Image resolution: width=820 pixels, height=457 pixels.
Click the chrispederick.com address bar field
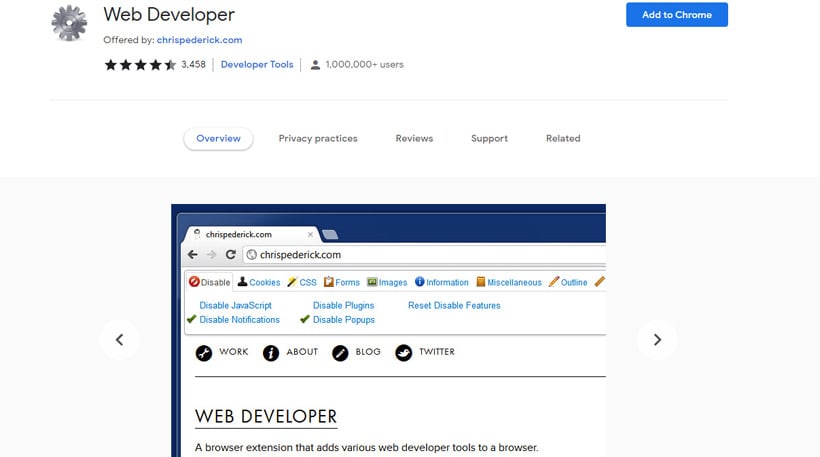coord(425,255)
